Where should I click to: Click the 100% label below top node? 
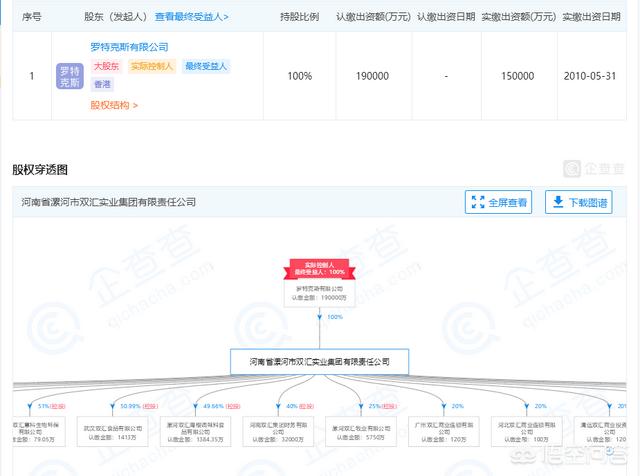335,317
